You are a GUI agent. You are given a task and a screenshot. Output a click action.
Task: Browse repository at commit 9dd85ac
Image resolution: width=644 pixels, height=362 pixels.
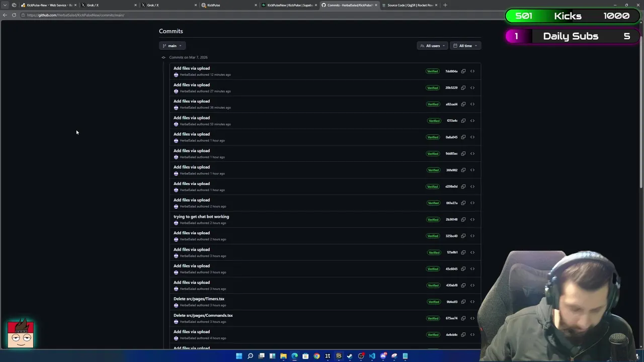472,153
